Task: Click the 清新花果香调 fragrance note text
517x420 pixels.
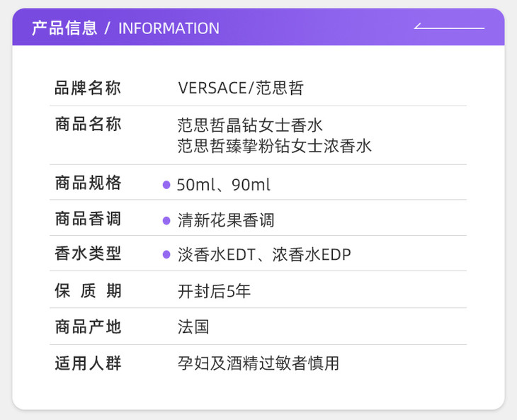Action: [226, 220]
